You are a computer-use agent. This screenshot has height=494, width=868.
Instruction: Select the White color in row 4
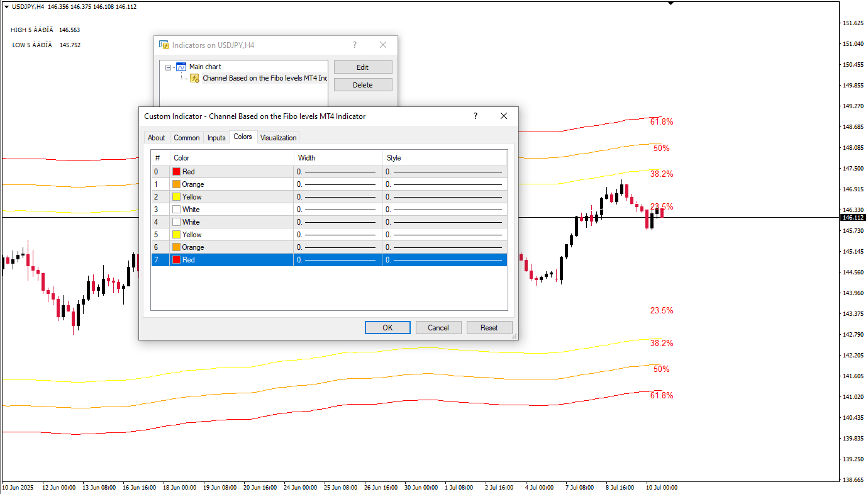(190, 222)
